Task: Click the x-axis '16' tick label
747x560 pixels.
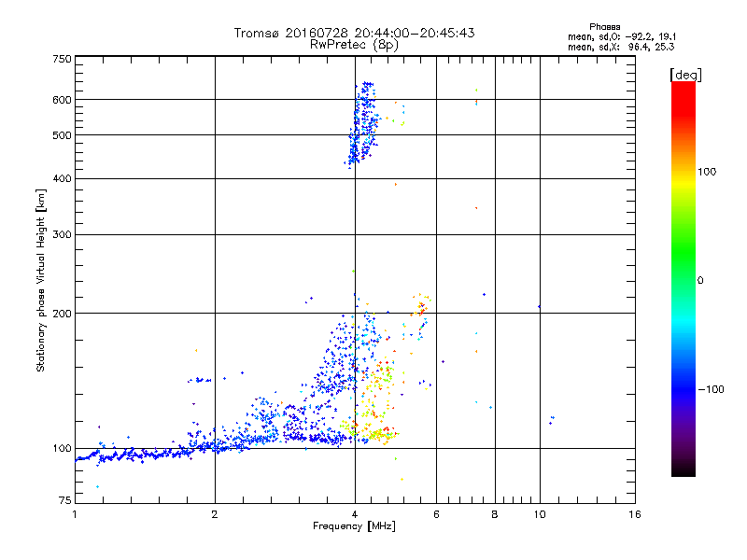Action: pyautogui.click(x=635, y=514)
